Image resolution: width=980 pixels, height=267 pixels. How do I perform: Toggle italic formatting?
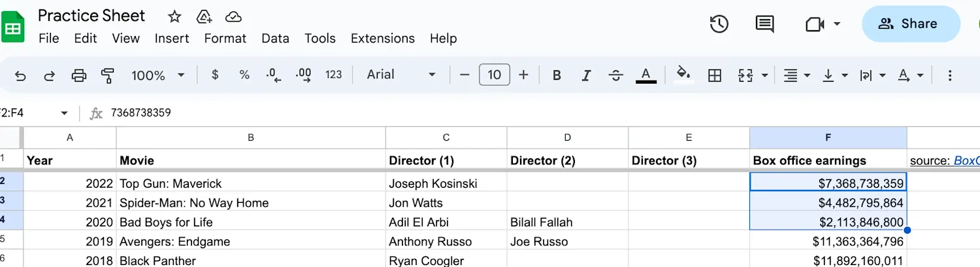pos(586,75)
